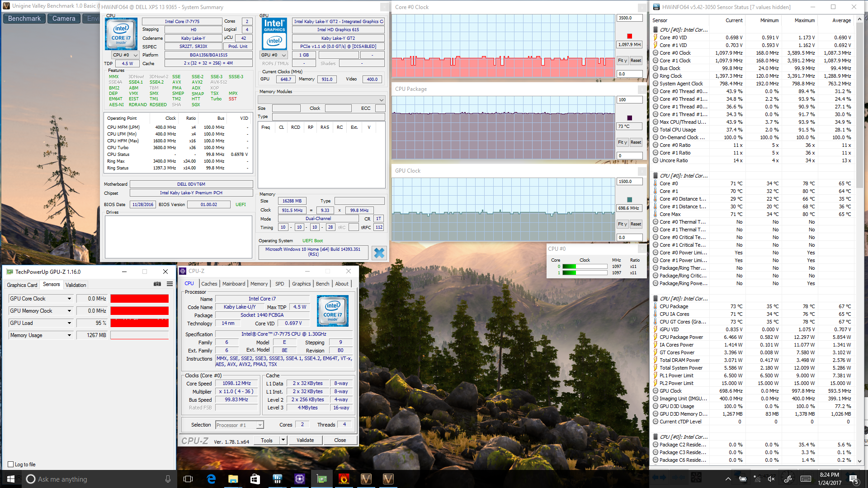868x488 pixels.
Task: Launch Microsoft Edge from the taskbar
Action: point(211,479)
